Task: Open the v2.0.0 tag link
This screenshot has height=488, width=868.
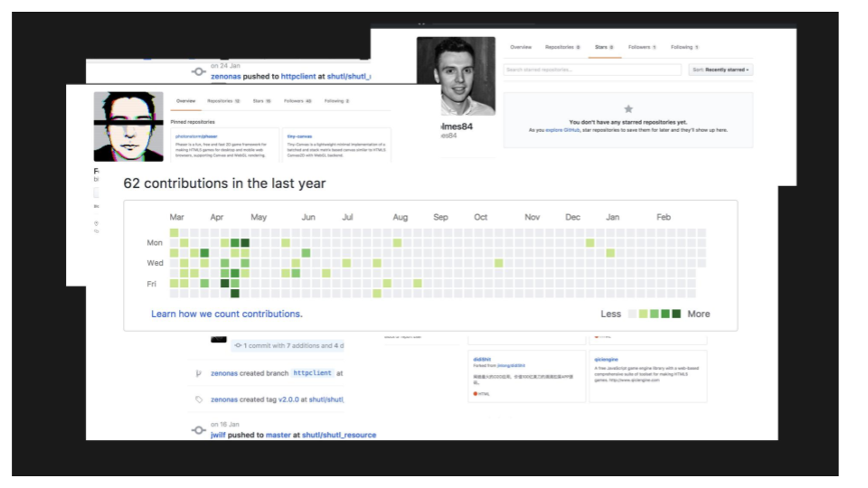Action: tap(288, 399)
